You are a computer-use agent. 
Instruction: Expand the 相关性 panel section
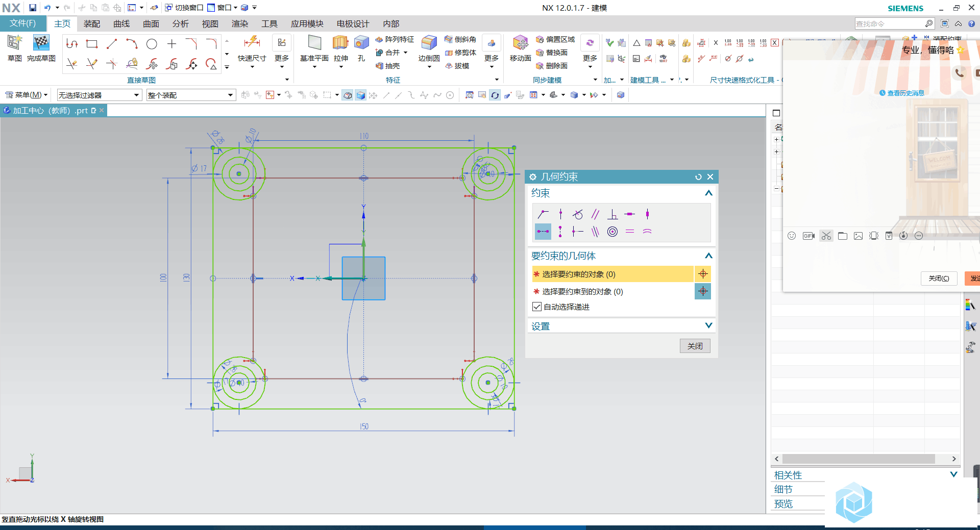[953, 474]
